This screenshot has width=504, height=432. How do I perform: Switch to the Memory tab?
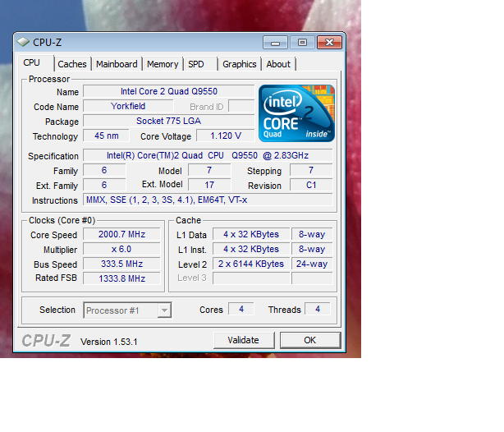(163, 64)
